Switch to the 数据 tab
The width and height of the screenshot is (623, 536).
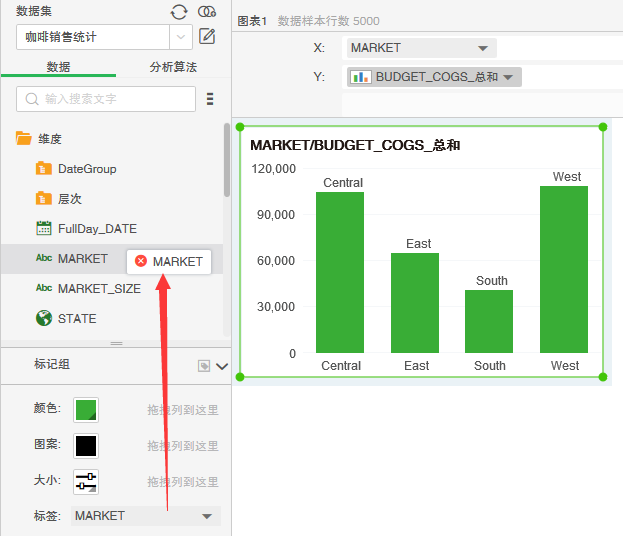tap(58, 67)
